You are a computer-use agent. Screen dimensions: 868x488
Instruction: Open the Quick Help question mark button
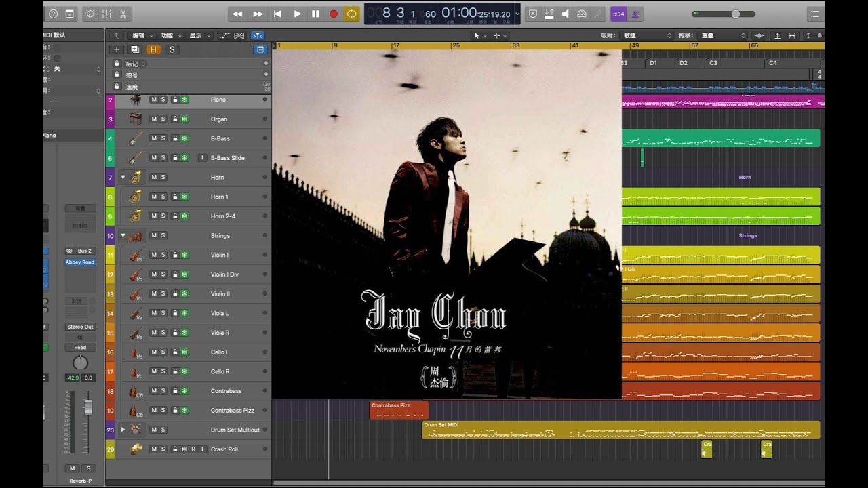[54, 14]
